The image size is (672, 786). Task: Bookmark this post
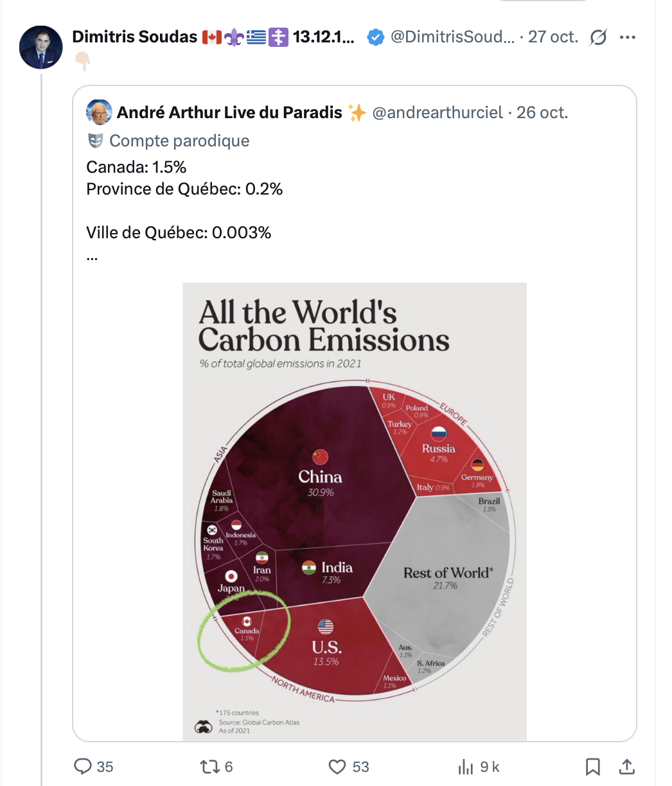[592, 766]
